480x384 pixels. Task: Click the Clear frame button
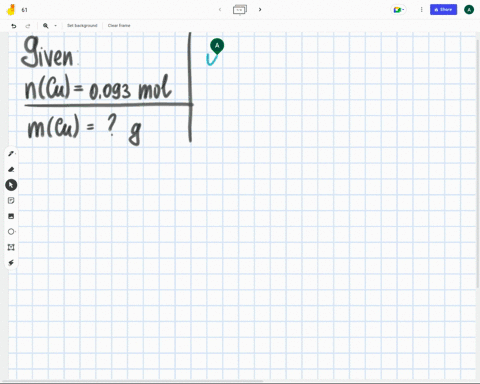119,26
